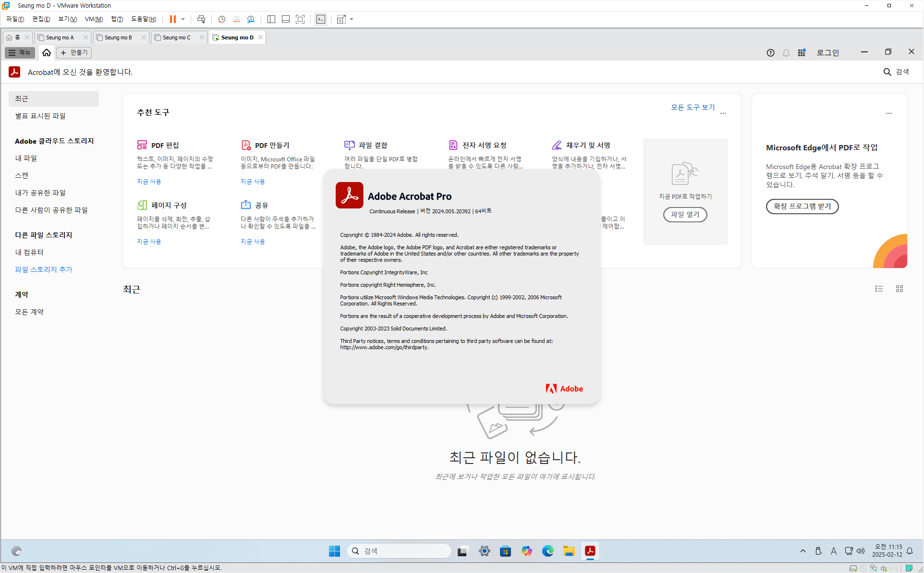Switch to the Seung mo B tab

point(118,37)
